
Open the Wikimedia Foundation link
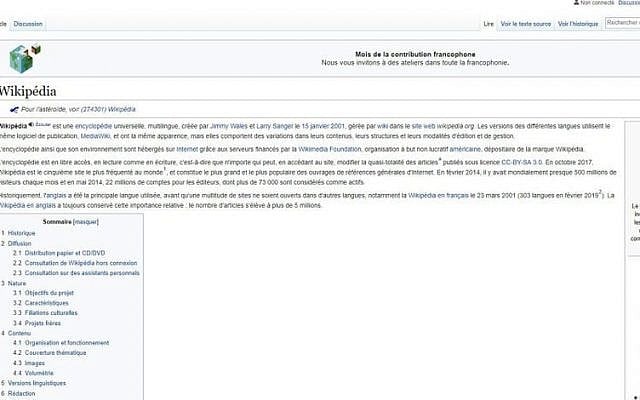[330, 149]
